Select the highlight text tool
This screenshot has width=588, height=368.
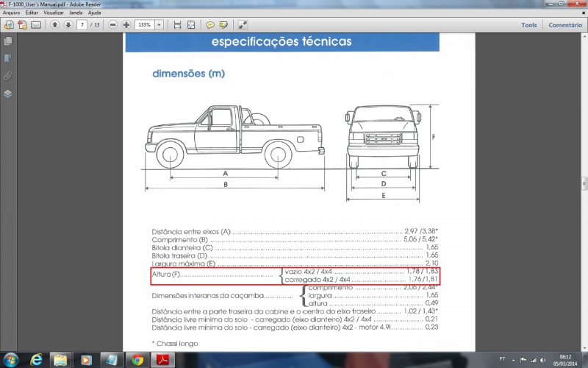223,25
